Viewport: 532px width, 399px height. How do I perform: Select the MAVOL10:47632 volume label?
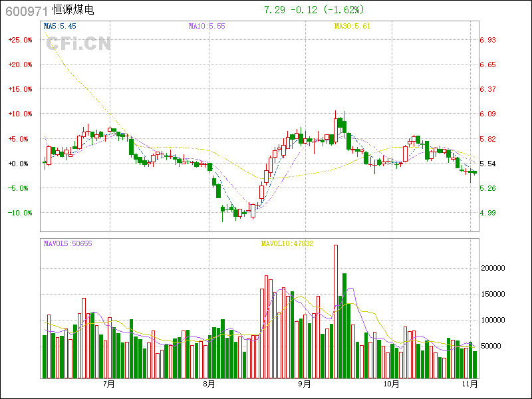click(x=287, y=243)
